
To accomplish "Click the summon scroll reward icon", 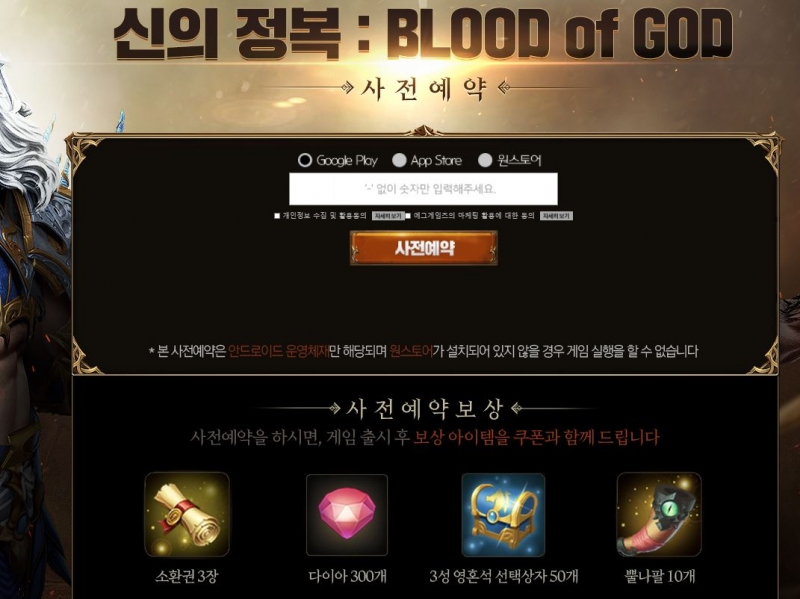I will (x=187, y=514).
